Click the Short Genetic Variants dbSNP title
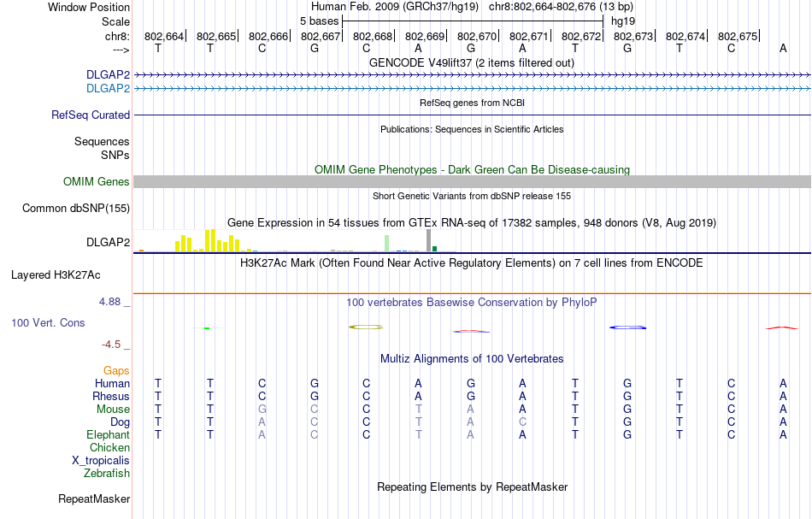The width and height of the screenshot is (812, 519). (472, 196)
